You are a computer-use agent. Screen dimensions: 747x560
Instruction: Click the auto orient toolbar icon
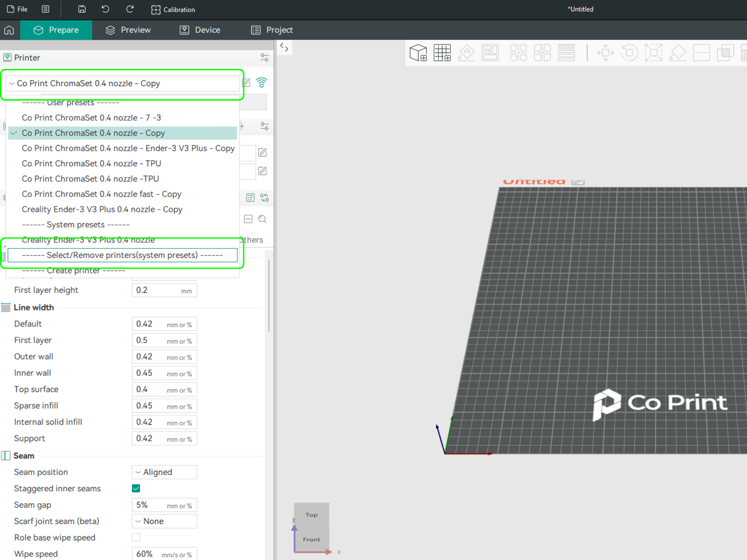coord(466,53)
